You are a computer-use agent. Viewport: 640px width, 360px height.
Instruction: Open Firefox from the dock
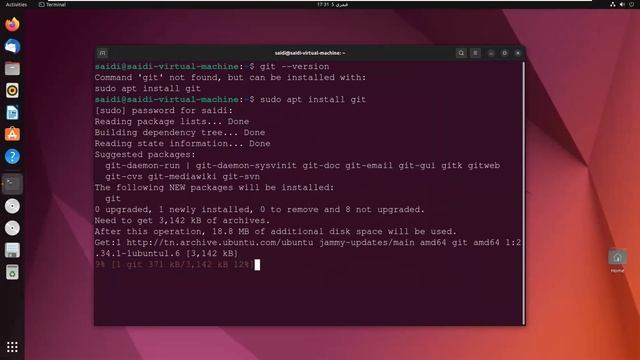point(12,24)
